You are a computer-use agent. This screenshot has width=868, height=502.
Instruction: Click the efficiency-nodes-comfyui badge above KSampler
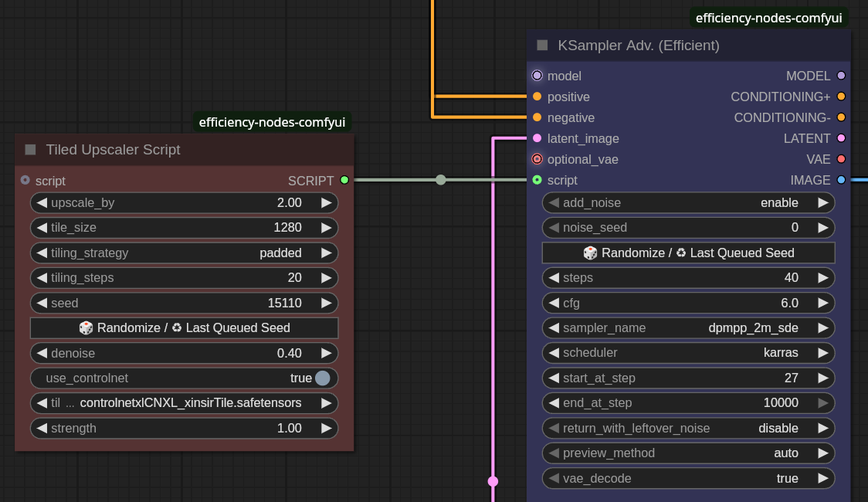click(768, 18)
